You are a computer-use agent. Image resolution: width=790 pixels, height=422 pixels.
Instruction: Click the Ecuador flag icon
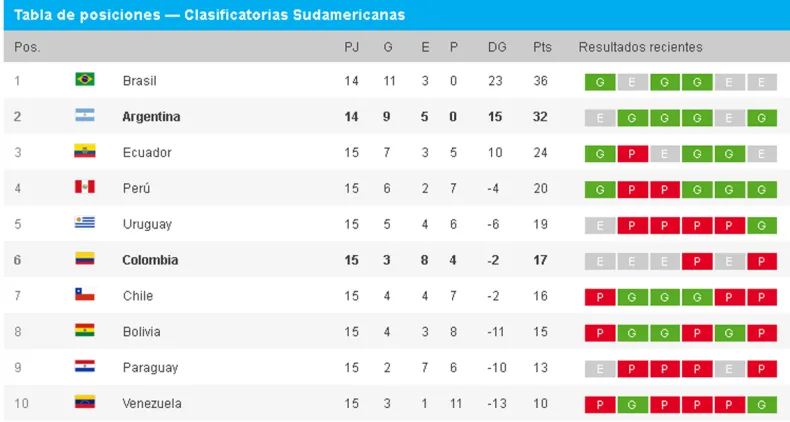(x=85, y=151)
